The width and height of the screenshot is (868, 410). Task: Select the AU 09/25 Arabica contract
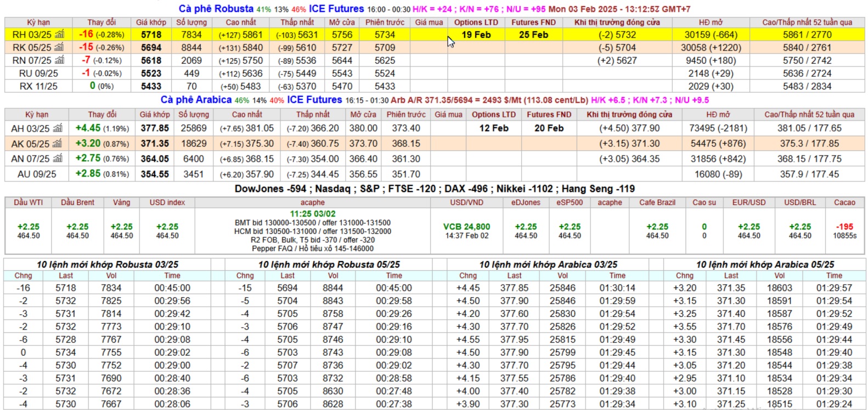pos(37,174)
